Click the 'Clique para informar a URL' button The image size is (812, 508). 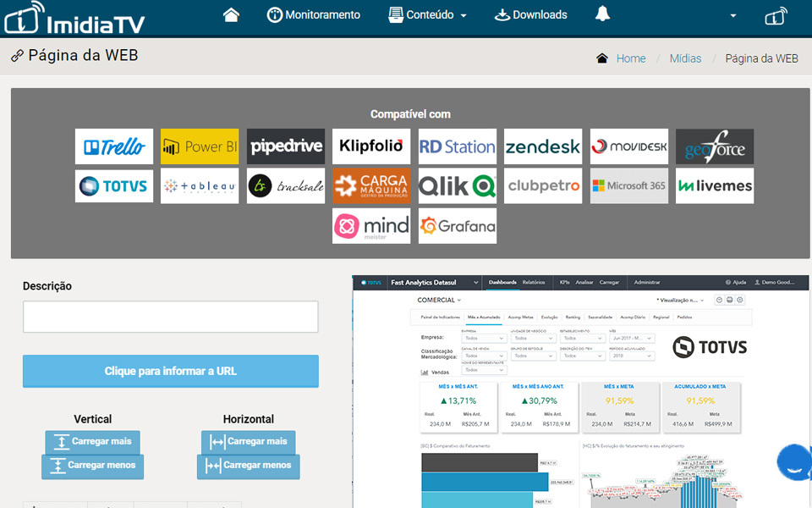coord(170,371)
